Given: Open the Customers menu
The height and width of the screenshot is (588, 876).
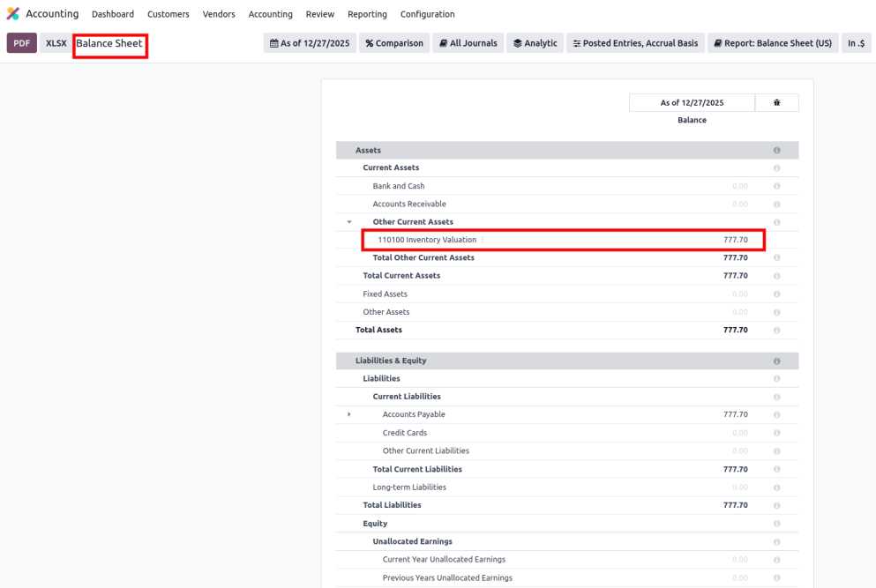Looking at the screenshot, I should click(168, 14).
